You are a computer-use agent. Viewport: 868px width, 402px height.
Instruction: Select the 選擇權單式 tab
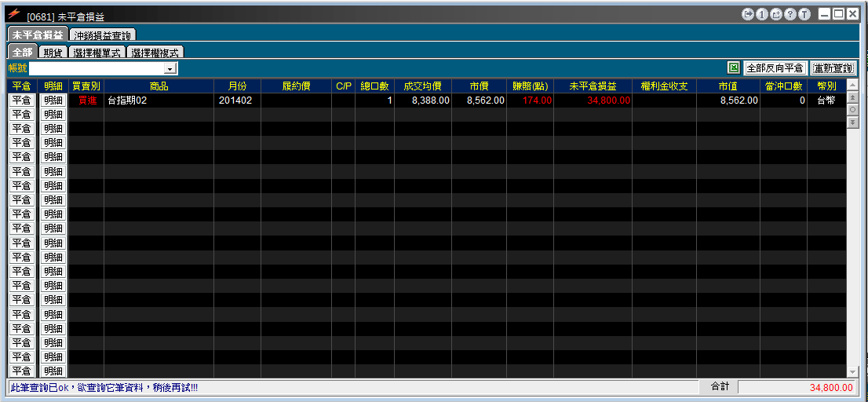tap(97, 53)
